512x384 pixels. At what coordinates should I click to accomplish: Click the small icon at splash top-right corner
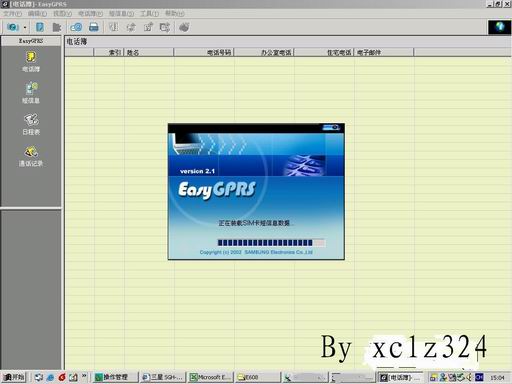coord(331,127)
